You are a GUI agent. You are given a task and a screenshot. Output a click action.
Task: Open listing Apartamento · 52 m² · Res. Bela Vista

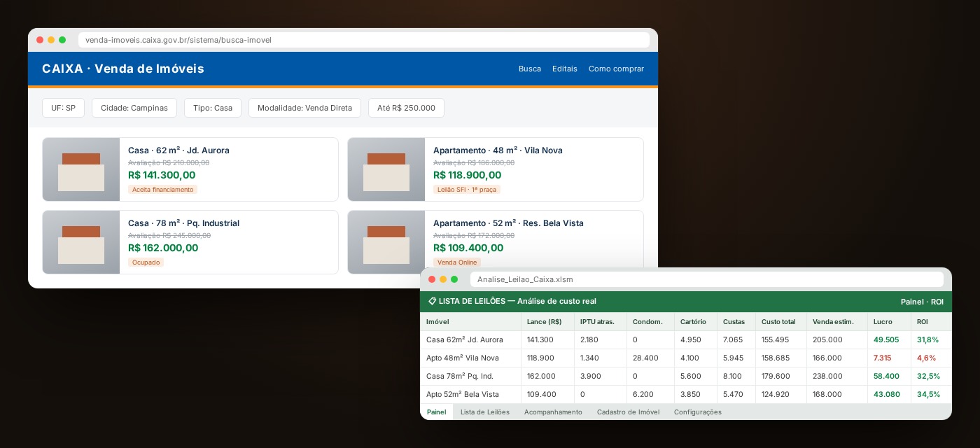point(508,223)
